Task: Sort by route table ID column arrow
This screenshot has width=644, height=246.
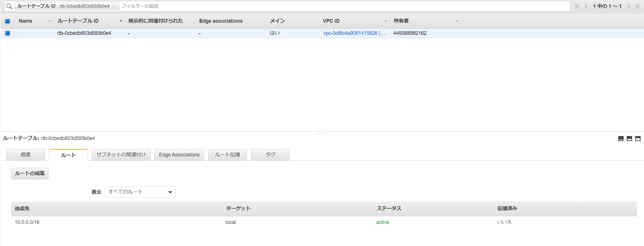Action: point(121,21)
